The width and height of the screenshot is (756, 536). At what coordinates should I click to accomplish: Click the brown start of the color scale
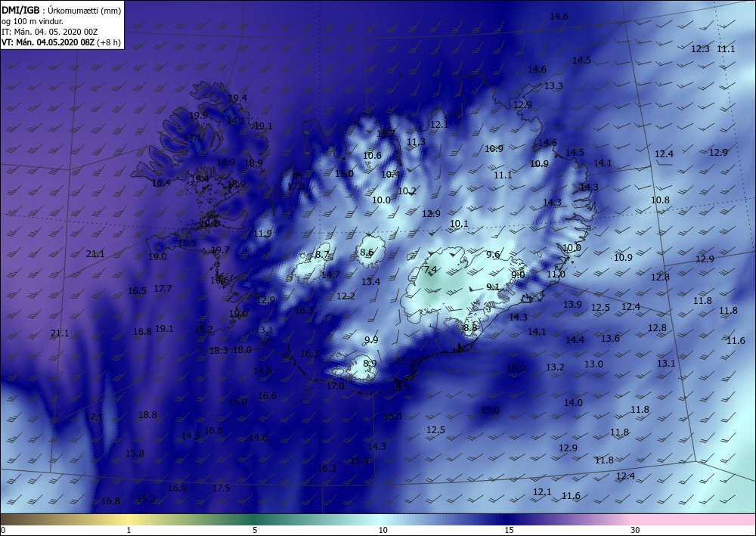(x=14, y=519)
